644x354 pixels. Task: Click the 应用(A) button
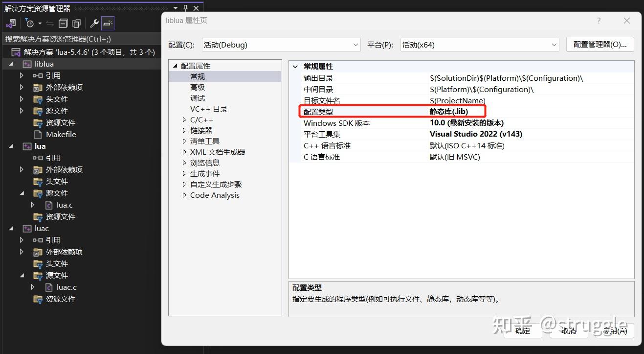615,330
